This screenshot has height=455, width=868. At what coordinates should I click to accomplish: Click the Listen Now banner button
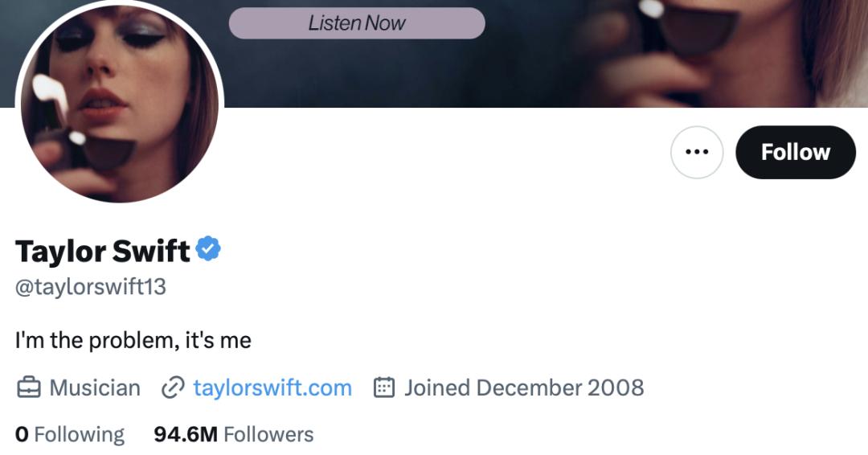357,23
